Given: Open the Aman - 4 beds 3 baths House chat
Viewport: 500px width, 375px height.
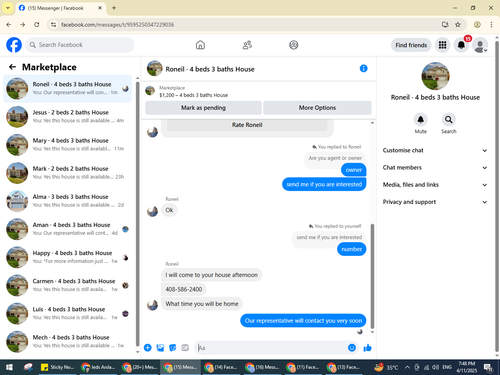Looking at the screenshot, I should tap(67, 229).
